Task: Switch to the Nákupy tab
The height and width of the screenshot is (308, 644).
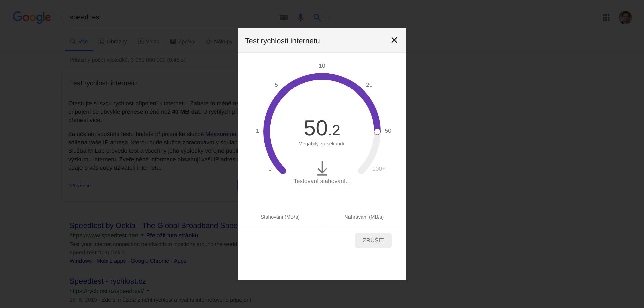Action: click(x=219, y=42)
